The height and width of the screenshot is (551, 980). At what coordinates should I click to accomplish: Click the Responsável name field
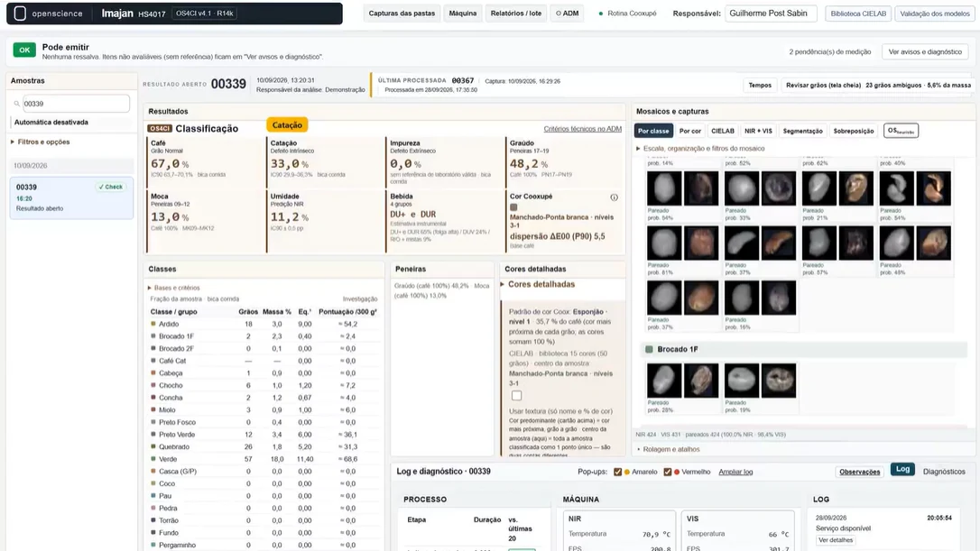tap(771, 14)
